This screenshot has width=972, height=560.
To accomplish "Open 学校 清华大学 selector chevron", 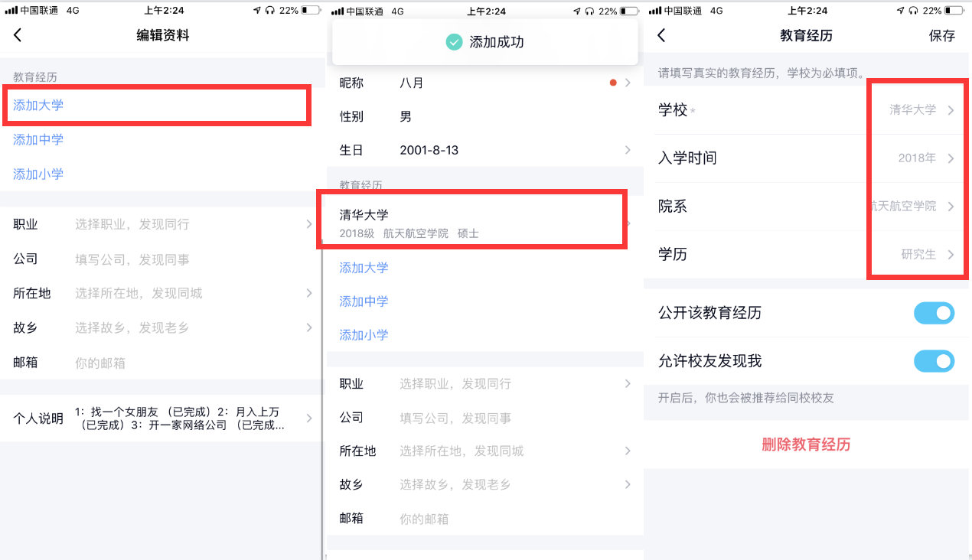I will click(x=951, y=110).
